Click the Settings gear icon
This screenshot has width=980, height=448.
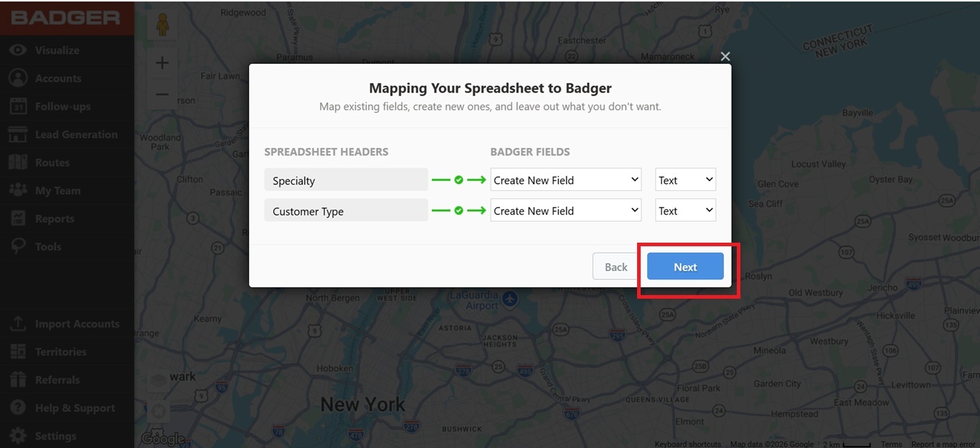18,436
